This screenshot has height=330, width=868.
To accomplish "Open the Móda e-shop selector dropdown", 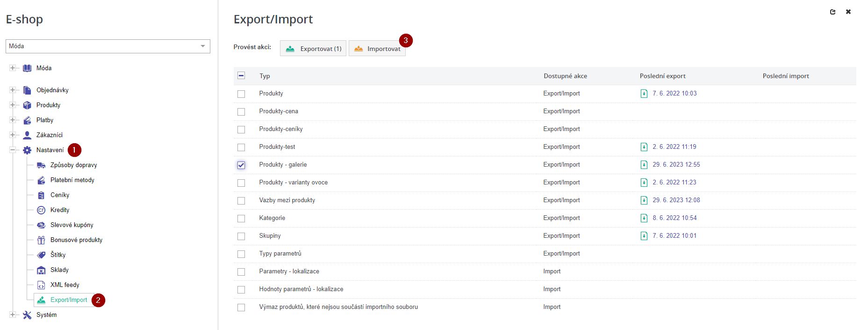I will tap(108, 46).
